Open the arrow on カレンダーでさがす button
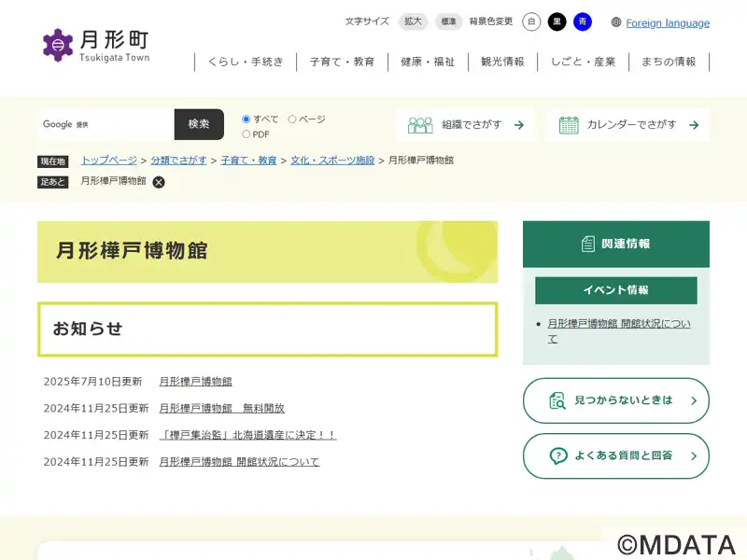This screenshot has height=560, width=747. pos(694,125)
